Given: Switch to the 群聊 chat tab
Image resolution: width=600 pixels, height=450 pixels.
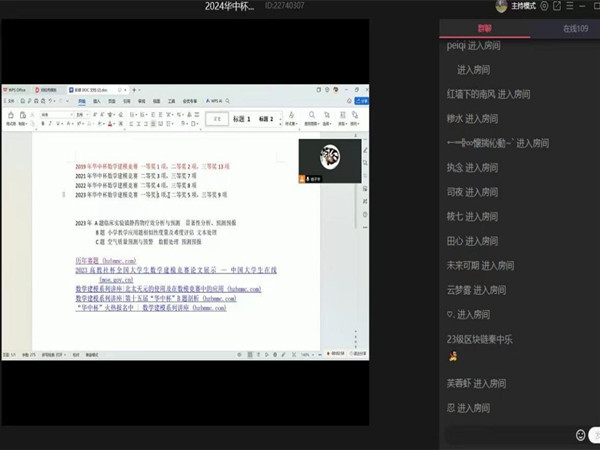Looking at the screenshot, I should tap(485, 28).
